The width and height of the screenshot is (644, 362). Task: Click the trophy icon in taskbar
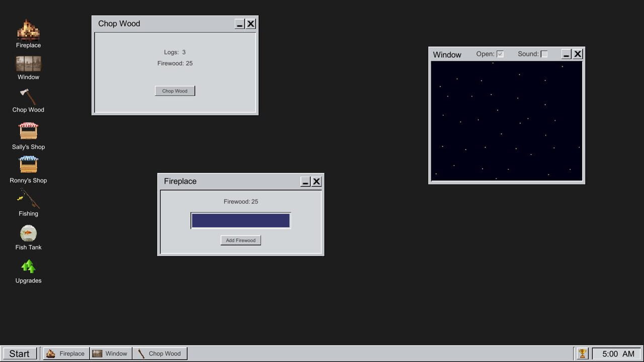point(582,353)
